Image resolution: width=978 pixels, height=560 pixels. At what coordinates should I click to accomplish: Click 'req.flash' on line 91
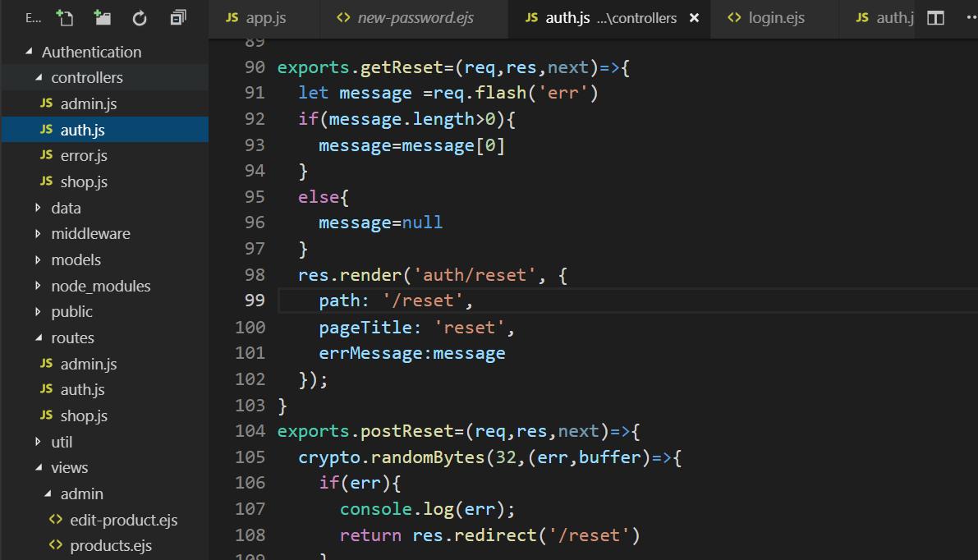pyautogui.click(x=480, y=93)
